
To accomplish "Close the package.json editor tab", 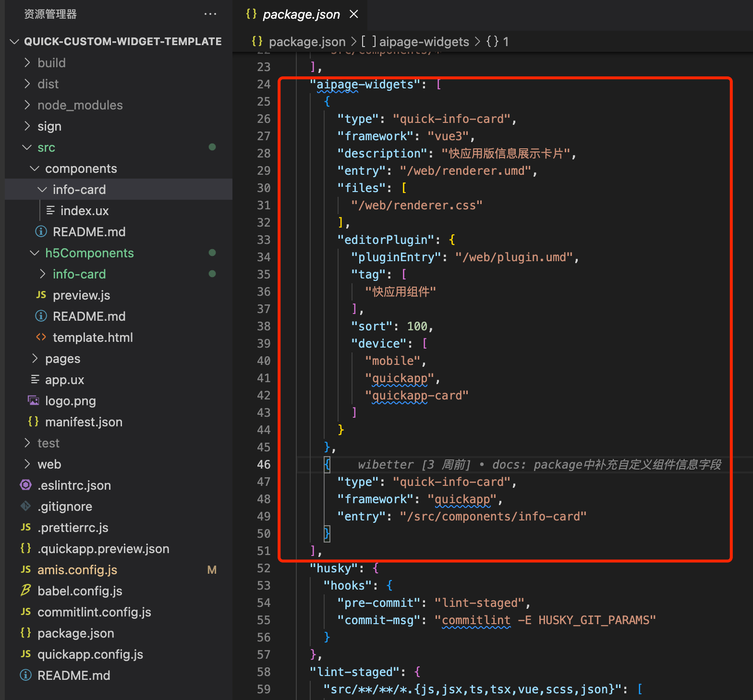I will 354,14.
